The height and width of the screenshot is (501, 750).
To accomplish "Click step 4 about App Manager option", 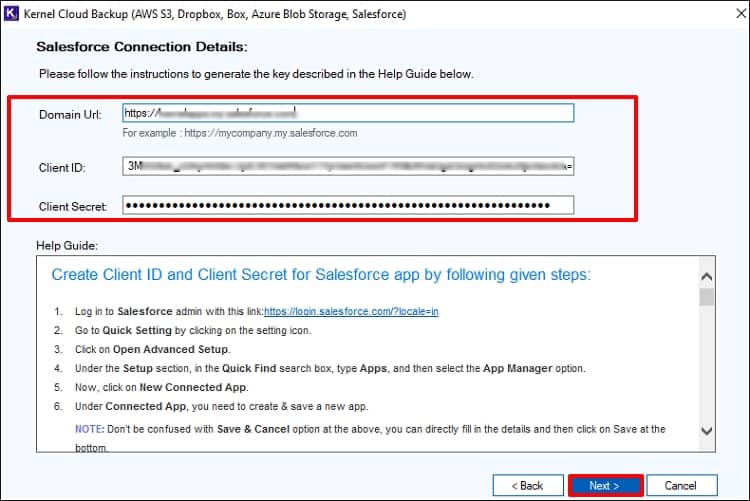I will click(x=330, y=368).
